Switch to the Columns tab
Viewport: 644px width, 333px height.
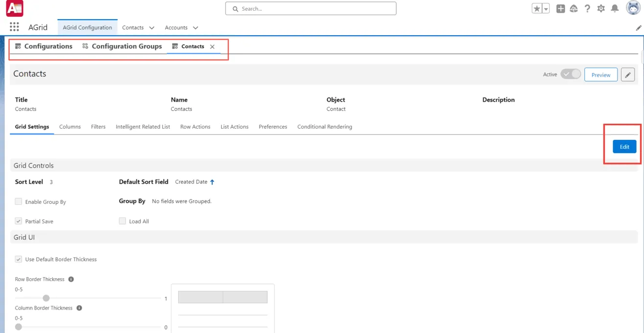coord(70,127)
